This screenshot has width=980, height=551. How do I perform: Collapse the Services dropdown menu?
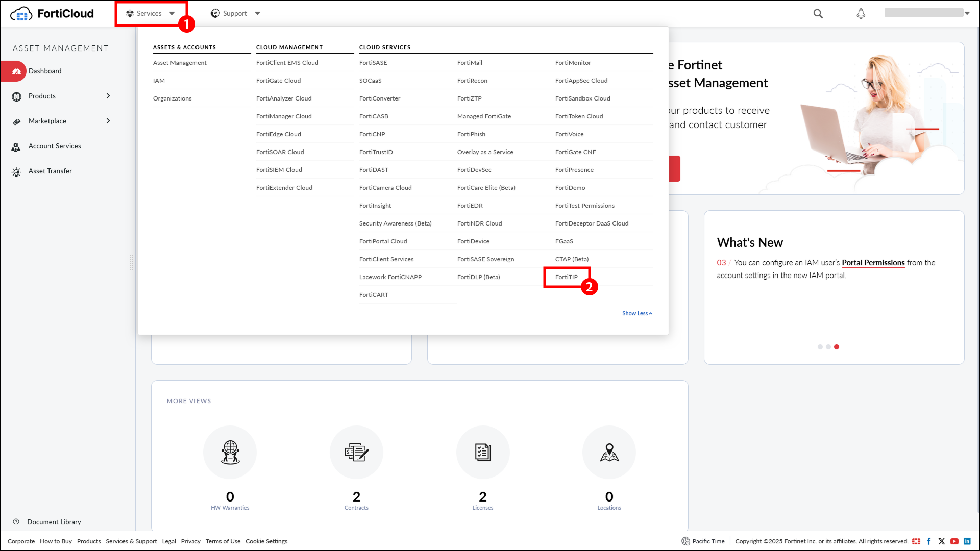point(151,14)
